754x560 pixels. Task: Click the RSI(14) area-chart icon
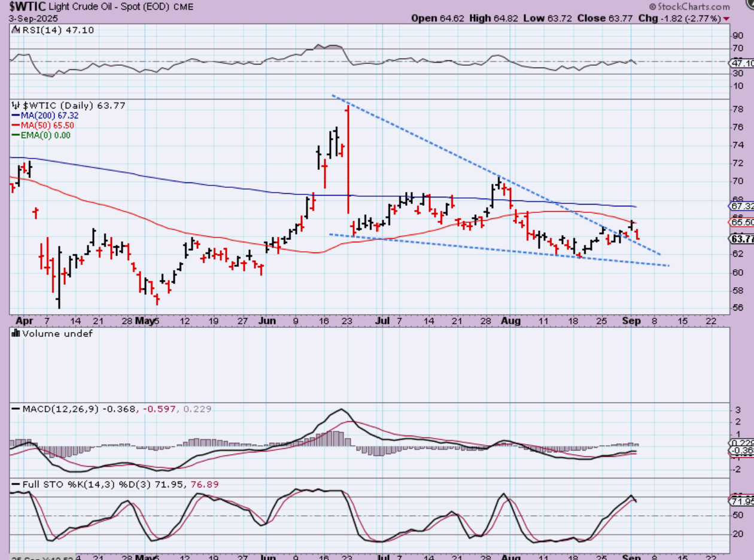[x=15, y=31]
